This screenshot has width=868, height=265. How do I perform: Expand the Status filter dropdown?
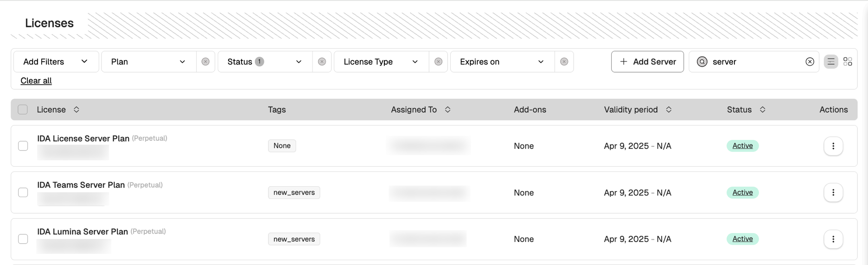point(265,62)
